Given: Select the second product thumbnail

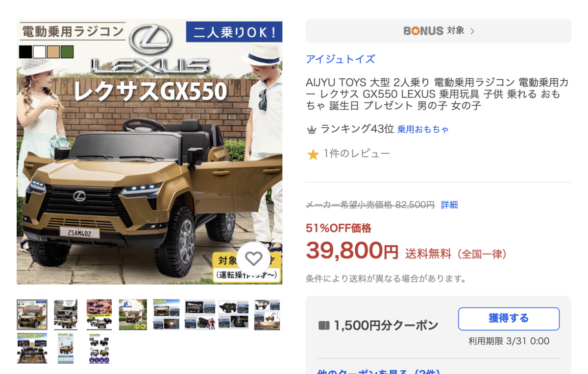Looking at the screenshot, I should click(66, 315).
